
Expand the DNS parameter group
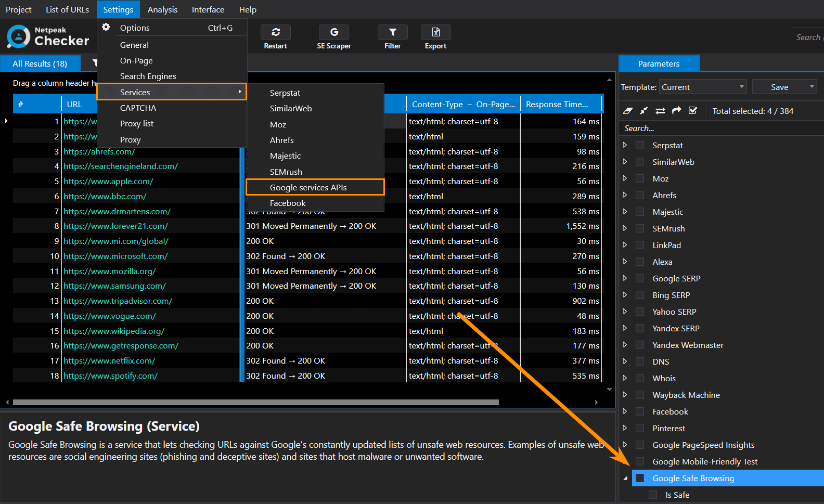625,361
